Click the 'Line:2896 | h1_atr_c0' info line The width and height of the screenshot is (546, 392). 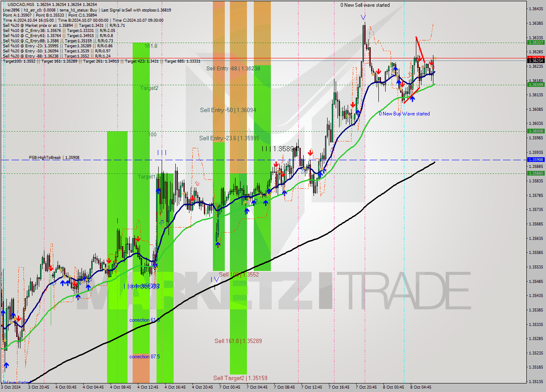87,9
